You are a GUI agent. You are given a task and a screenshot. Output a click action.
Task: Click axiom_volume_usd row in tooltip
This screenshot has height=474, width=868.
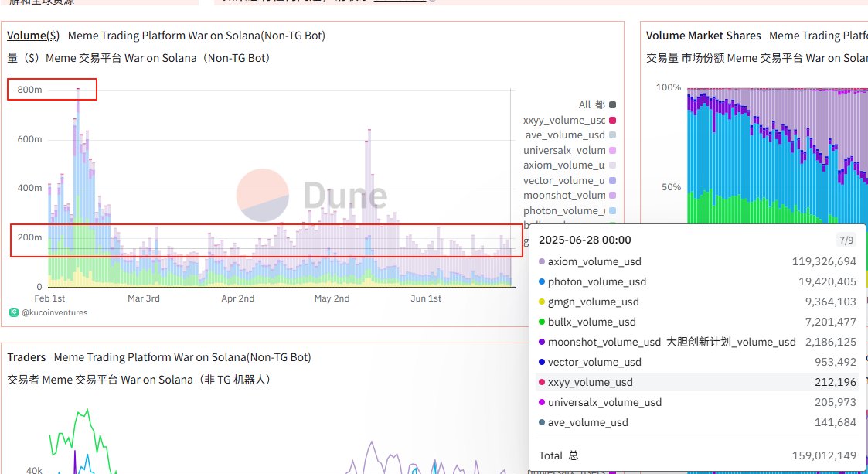[x=697, y=261]
